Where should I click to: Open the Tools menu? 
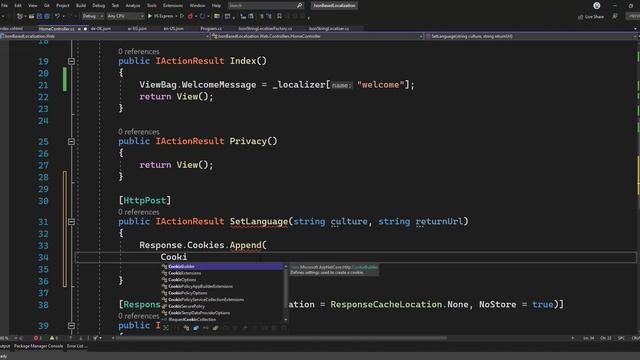pyautogui.click(x=151, y=6)
